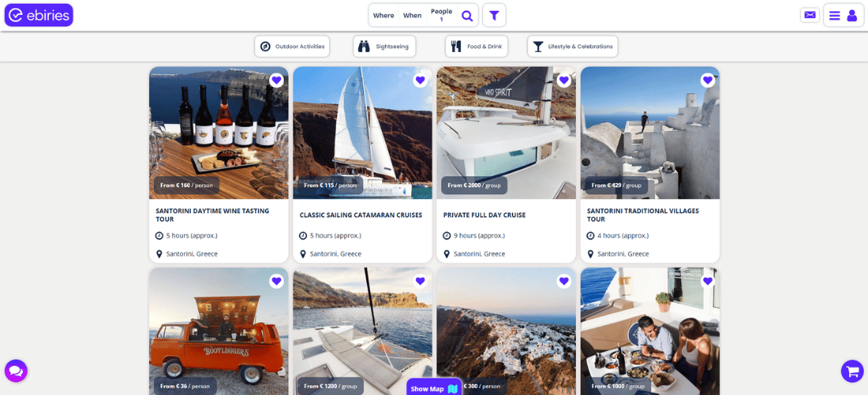This screenshot has height=395, width=868.
Task: Click the fork and knife icon
Action: pos(455,47)
